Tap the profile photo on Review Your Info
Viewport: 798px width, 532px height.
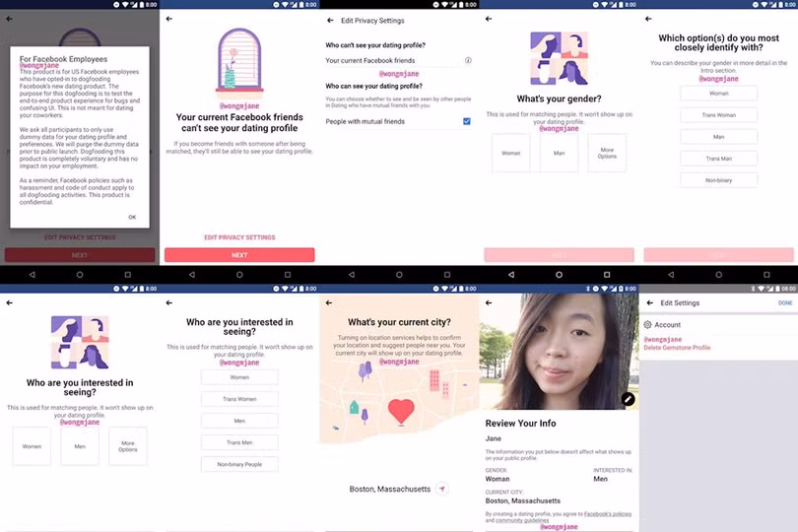[x=559, y=352]
